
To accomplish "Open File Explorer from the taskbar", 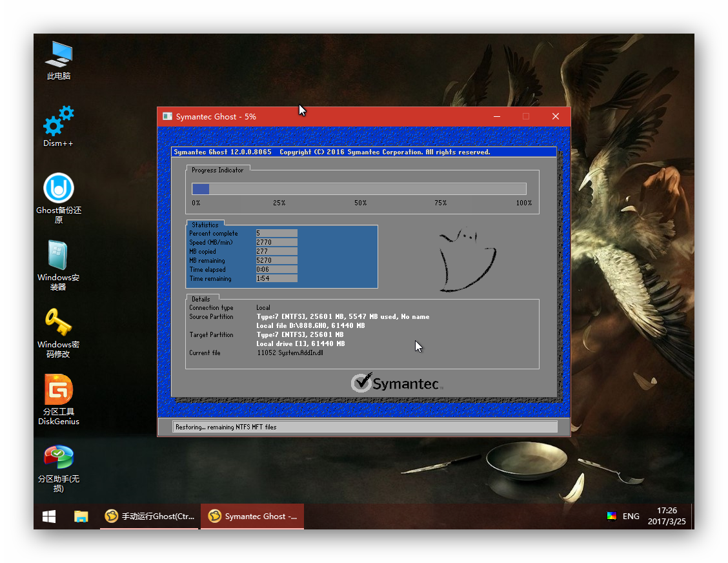I will tap(81, 516).
